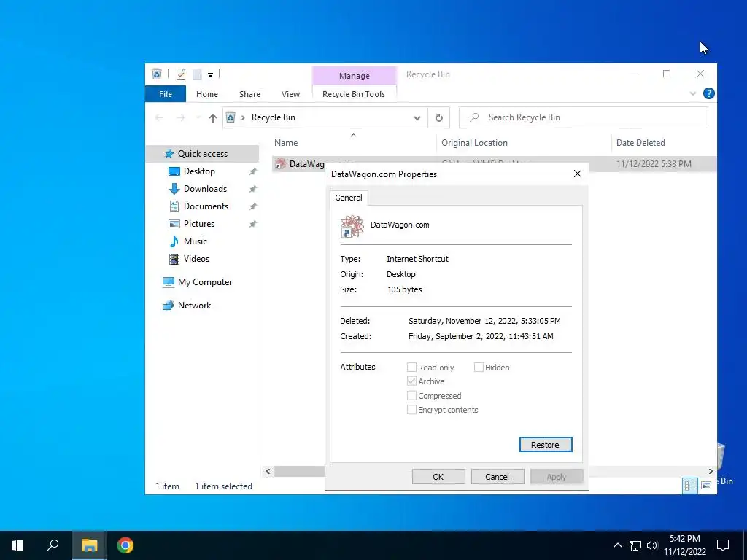This screenshot has width=747, height=560.
Task: Click the pin icon beside Documents
Action: pyautogui.click(x=253, y=206)
